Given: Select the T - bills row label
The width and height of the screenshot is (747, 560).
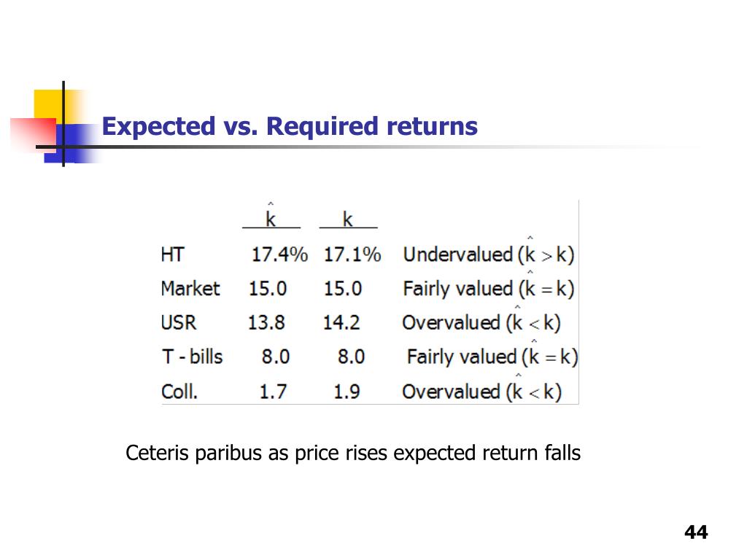Looking at the screenshot, I should pyautogui.click(x=192, y=357).
